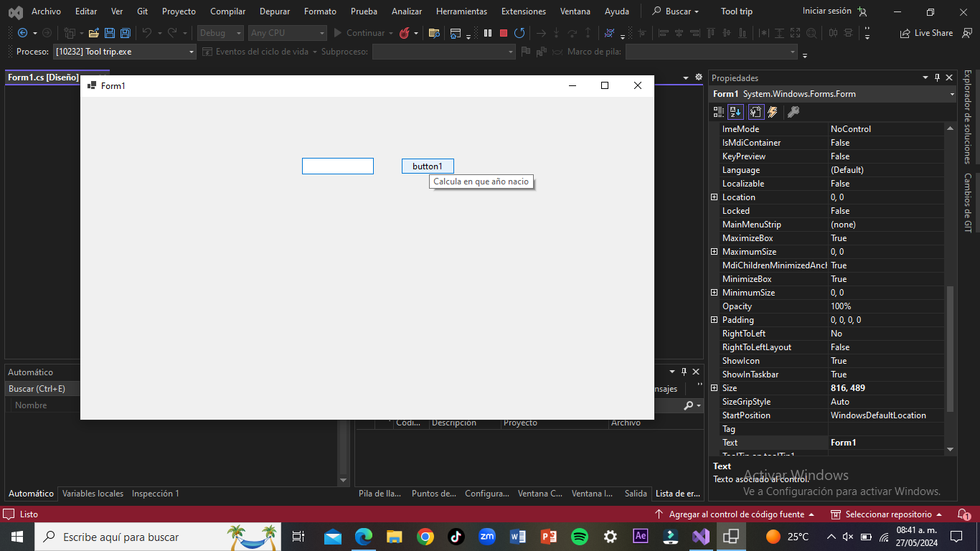Open the Depurar menu
Viewport: 980px width, 551px height.
click(x=275, y=11)
